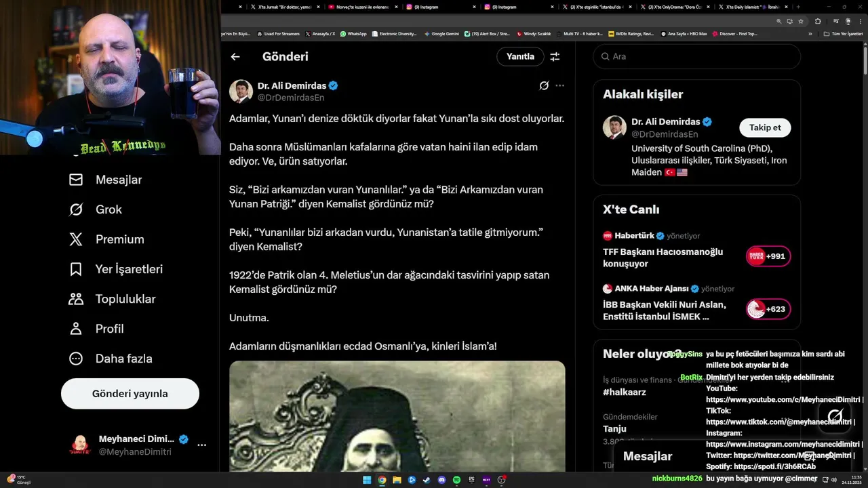Viewport: 868px width, 488px height.
Task: Open the Discover - Find Top bookmark
Action: pyautogui.click(x=735, y=33)
